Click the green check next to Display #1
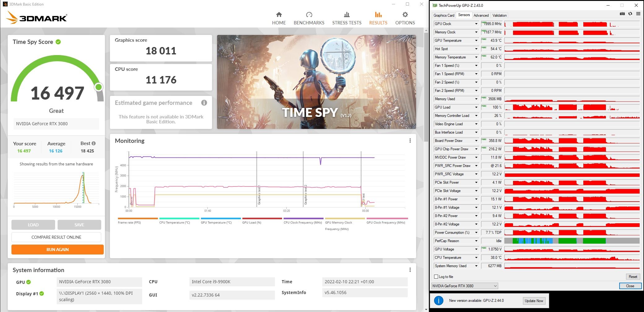 [42, 293]
